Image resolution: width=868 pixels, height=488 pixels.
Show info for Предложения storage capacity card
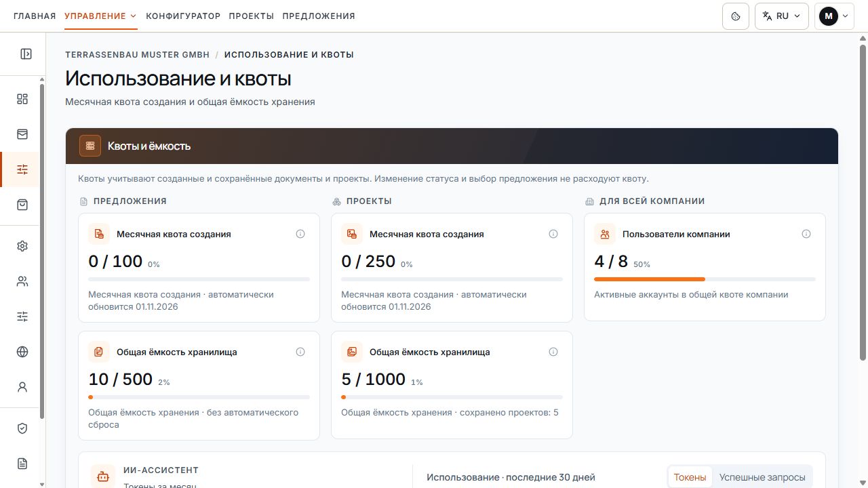300,352
